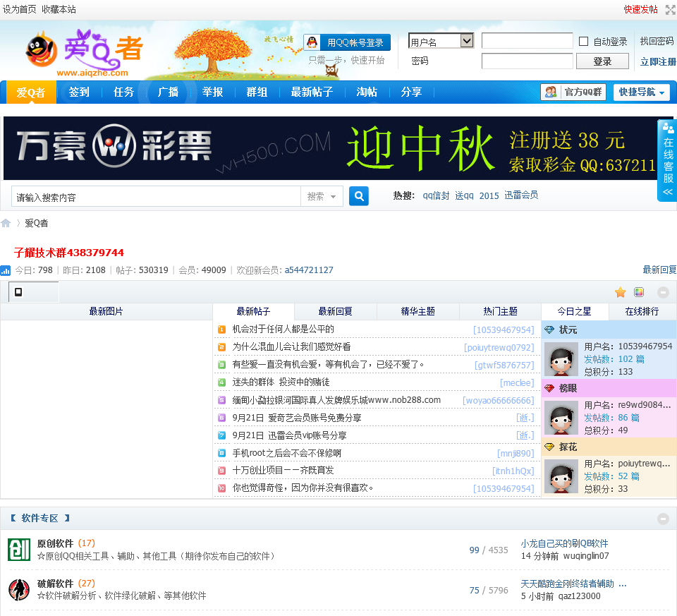Click the 登录 button
Image resolution: width=677 pixels, height=616 pixels.
click(x=602, y=61)
